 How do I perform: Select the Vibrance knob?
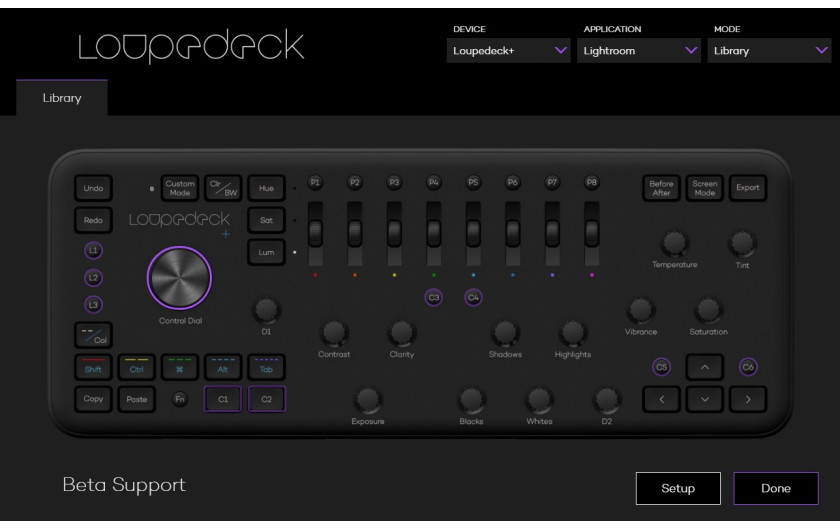pos(641,310)
